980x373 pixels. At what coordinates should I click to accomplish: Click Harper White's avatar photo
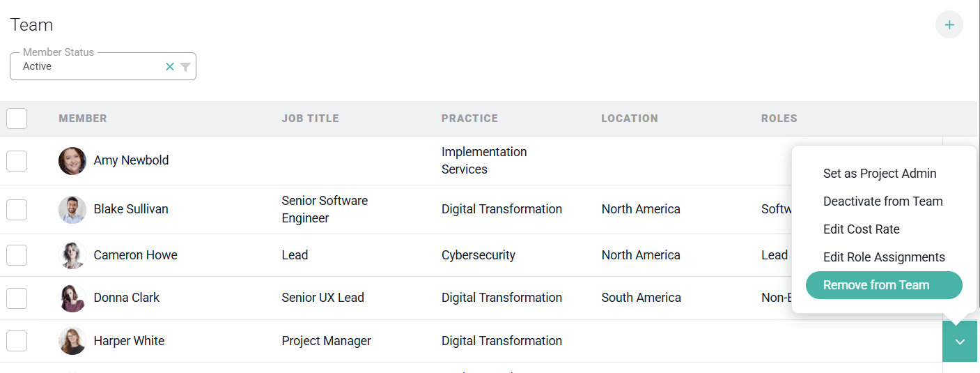click(x=72, y=341)
